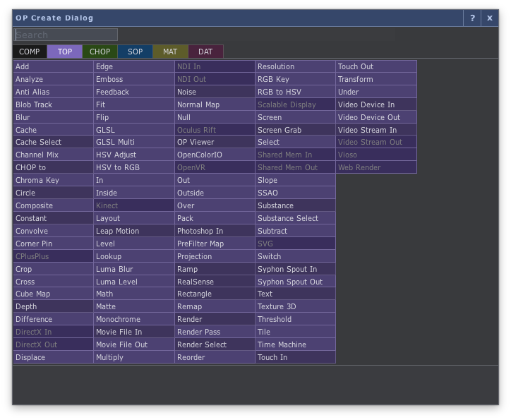Open the help question mark button
Image resolution: width=511 pixels, height=420 pixels.
click(x=472, y=18)
